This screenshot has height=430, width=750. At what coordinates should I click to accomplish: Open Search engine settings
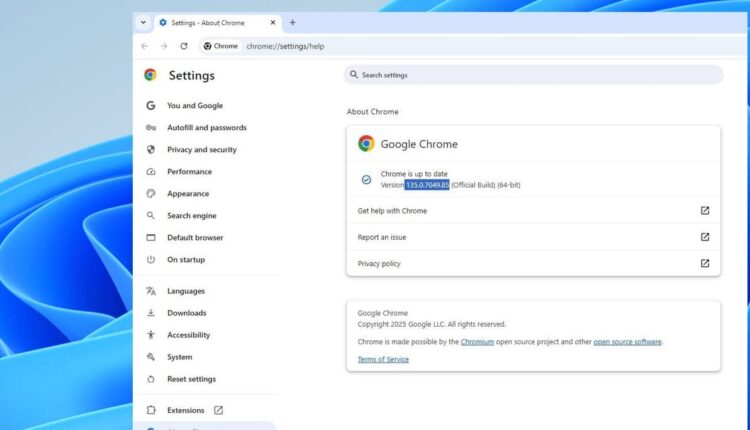click(x=192, y=216)
